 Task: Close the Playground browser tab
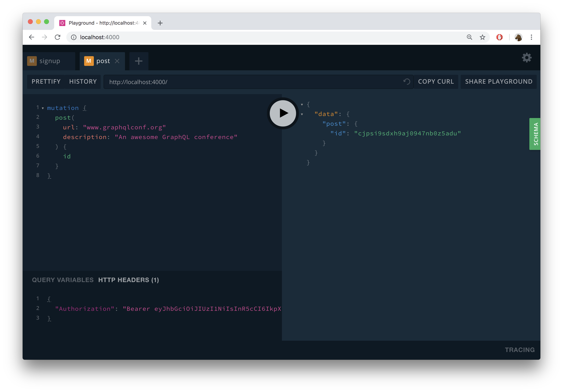[145, 23]
